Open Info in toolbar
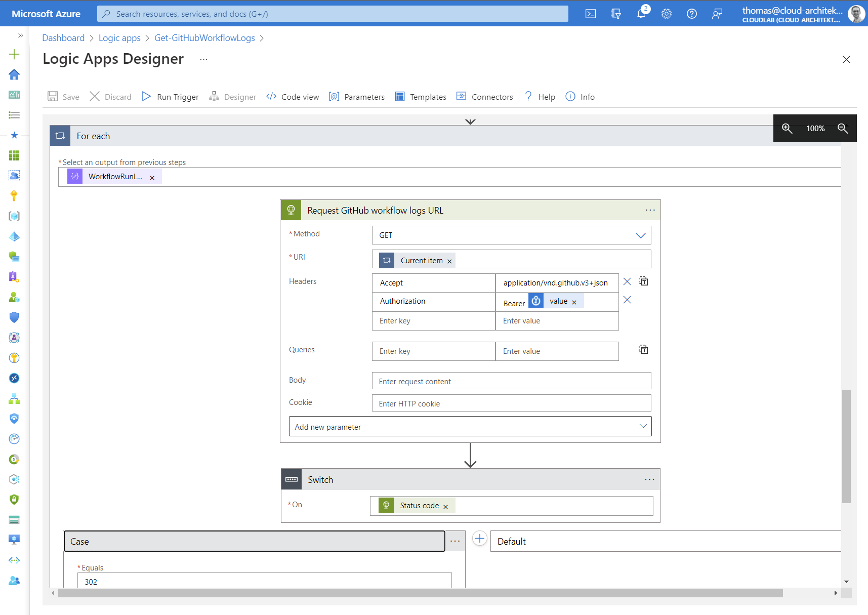 point(580,97)
